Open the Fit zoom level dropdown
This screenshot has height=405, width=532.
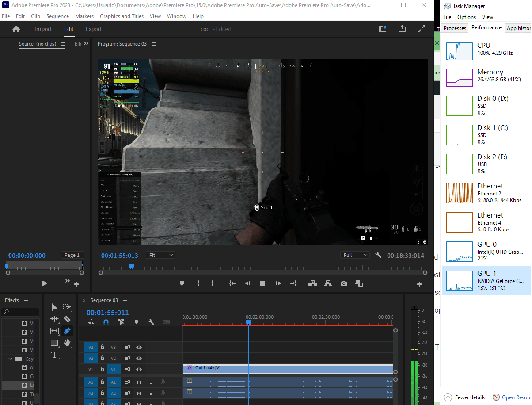(x=160, y=255)
